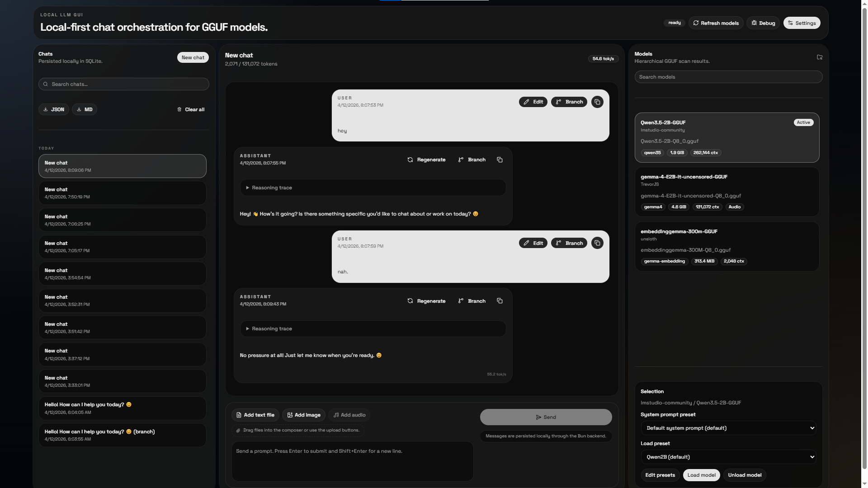Export chats as JSON
This screenshot has height=488, width=868.
(x=53, y=109)
